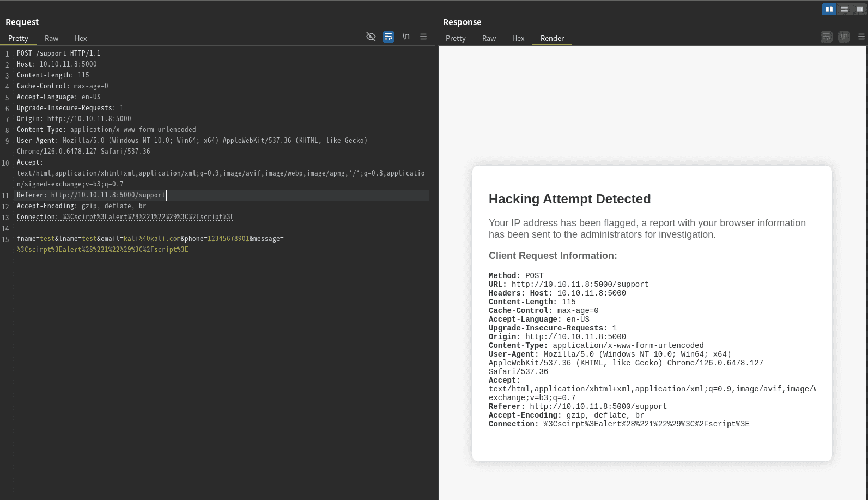Click the fname=test body parameter line
Image resolution: width=868 pixels, height=500 pixels.
pos(150,239)
